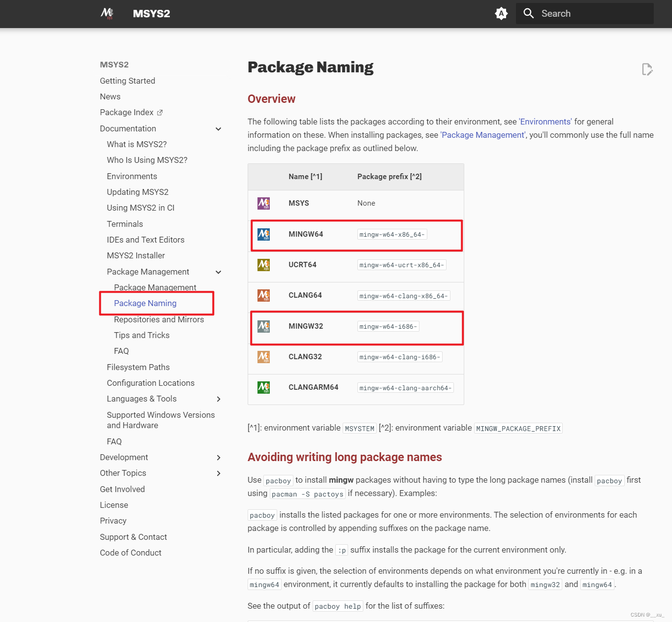The height and width of the screenshot is (622, 672).
Task: Click the Package prefix [^2] column header
Action: (x=389, y=177)
